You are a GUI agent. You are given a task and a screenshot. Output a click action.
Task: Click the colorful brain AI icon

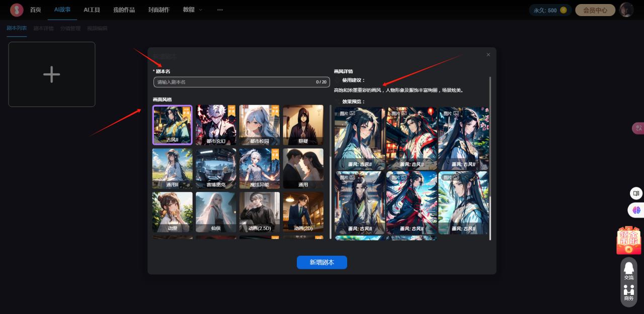[x=636, y=210]
